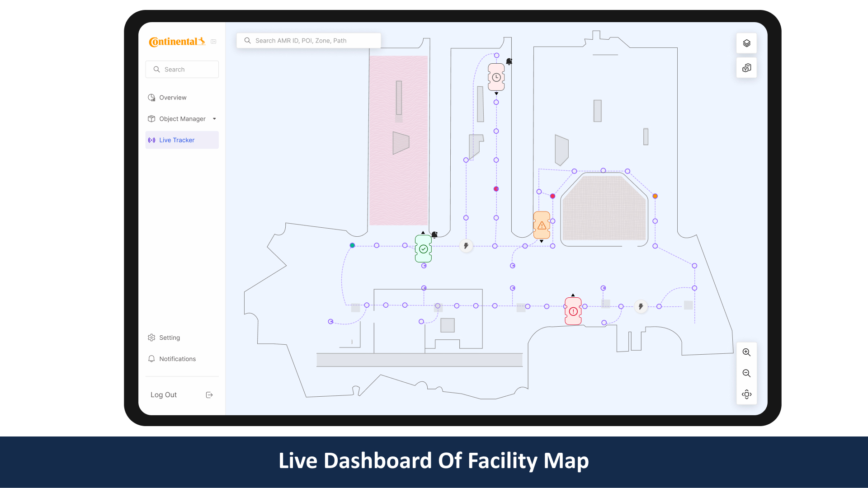This screenshot has width=868, height=488.
Task: Open Notifications in the sidebar
Action: [177, 359]
